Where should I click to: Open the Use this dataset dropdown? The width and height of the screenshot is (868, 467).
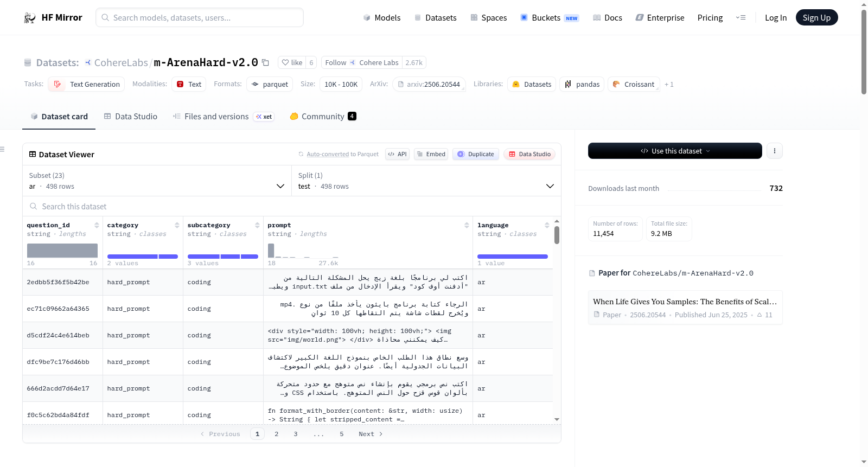[675, 151]
